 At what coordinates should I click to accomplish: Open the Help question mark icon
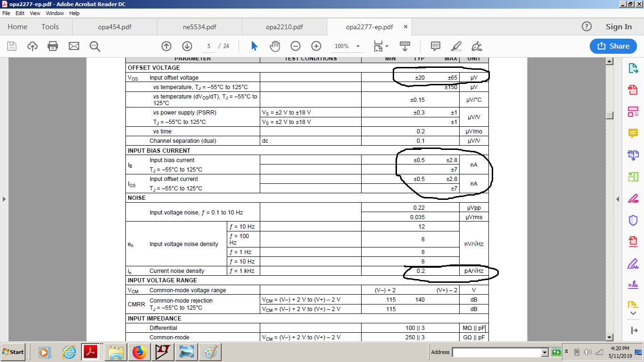pos(586,26)
